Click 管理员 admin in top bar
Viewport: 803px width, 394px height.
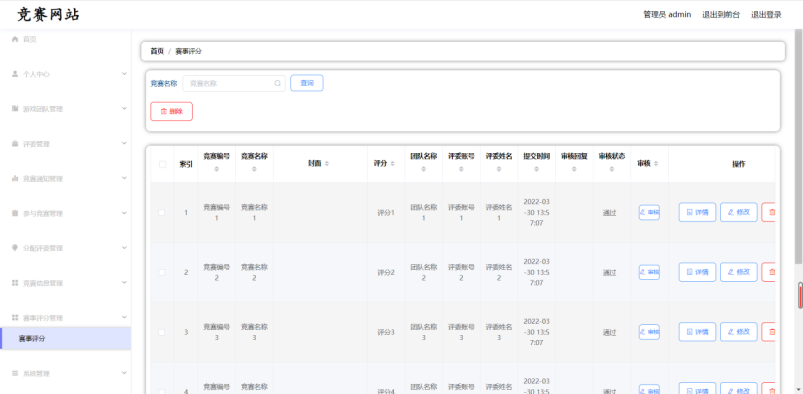[667, 14]
